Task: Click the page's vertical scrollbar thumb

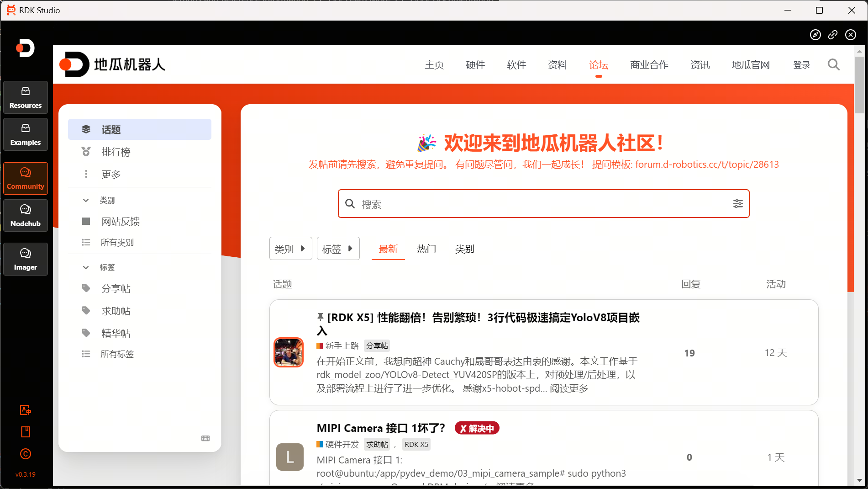Action: pyautogui.click(x=859, y=85)
